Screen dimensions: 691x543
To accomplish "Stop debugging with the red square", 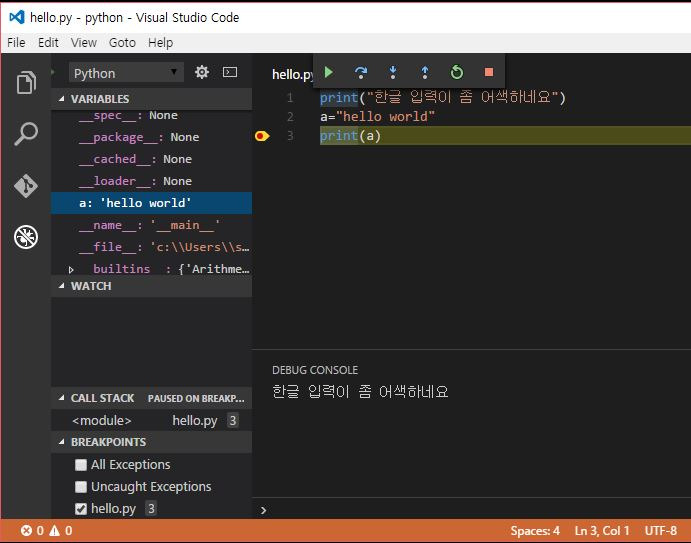I will click(x=489, y=72).
